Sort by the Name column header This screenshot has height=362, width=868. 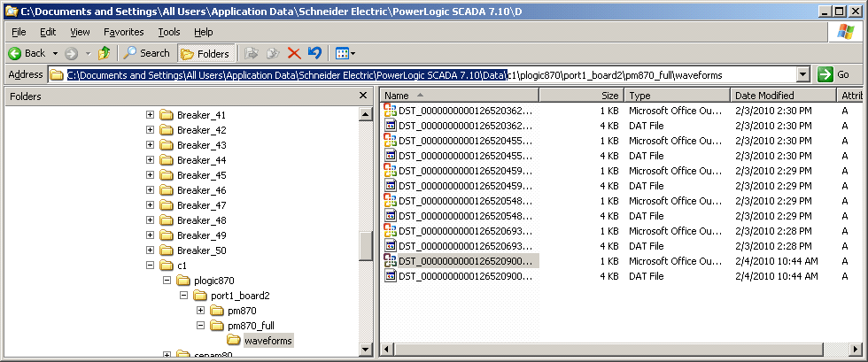pyautogui.click(x=460, y=96)
